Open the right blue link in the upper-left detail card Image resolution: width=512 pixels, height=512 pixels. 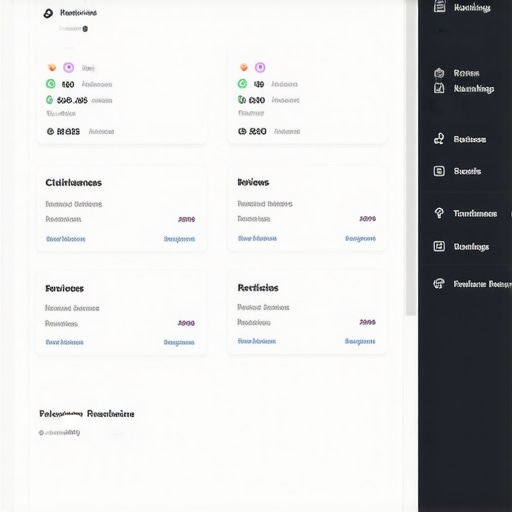click(x=179, y=239)
